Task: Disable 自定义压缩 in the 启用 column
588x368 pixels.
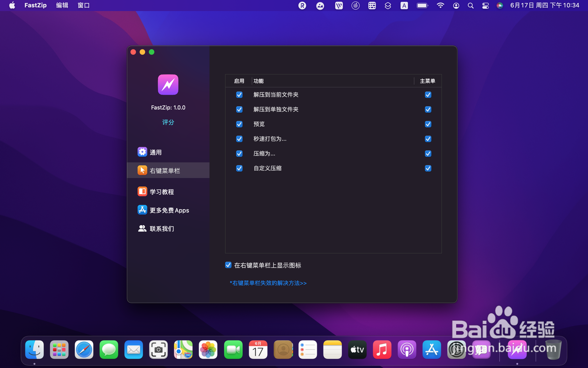Action: point(239,168)
